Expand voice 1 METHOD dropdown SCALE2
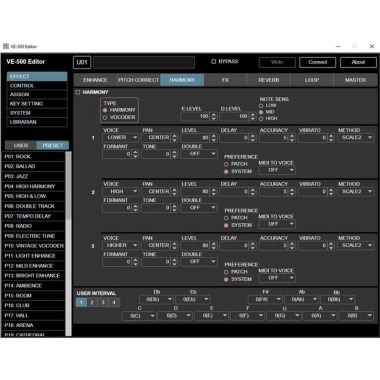The width and height of the screenshot is (380, 380). [x=356, y=137]
